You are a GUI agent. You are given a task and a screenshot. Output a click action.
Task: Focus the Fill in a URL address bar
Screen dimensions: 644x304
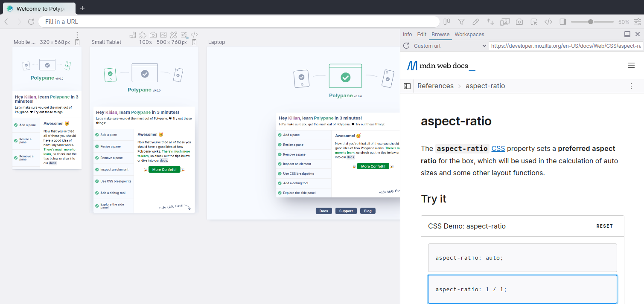tap(239, 22)
